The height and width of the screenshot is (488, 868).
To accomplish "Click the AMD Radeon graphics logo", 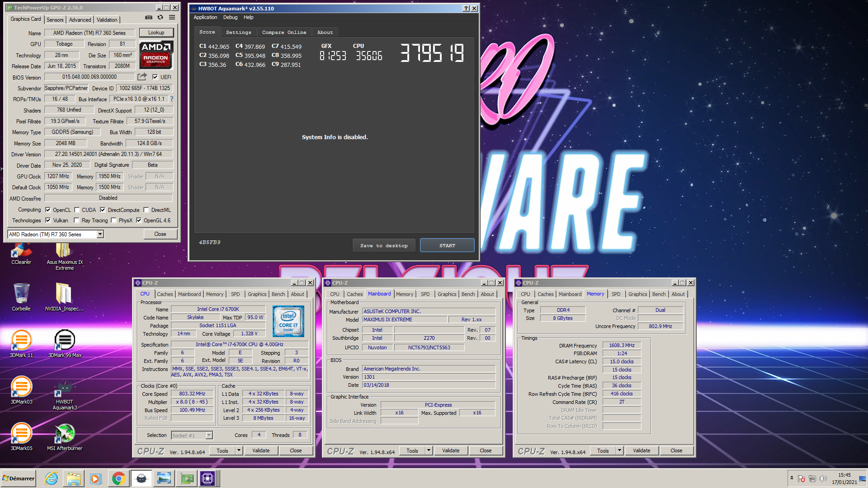I will click(156, 55).
